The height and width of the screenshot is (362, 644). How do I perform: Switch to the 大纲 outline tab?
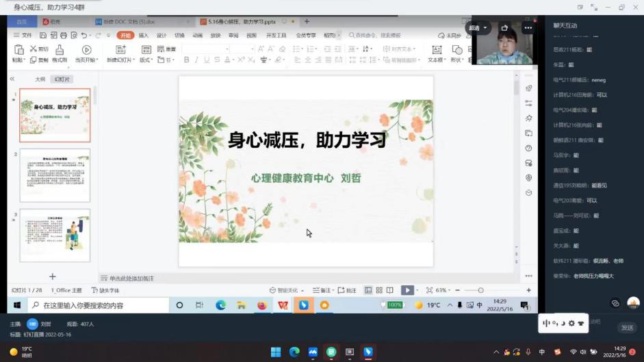[x=40, y=79]
